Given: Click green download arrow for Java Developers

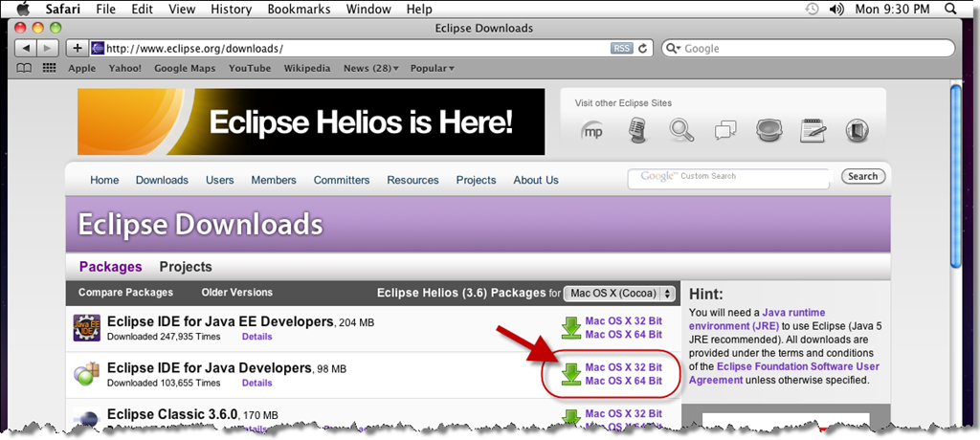Looking at the screenshot, I should click(x=570, y=374).
